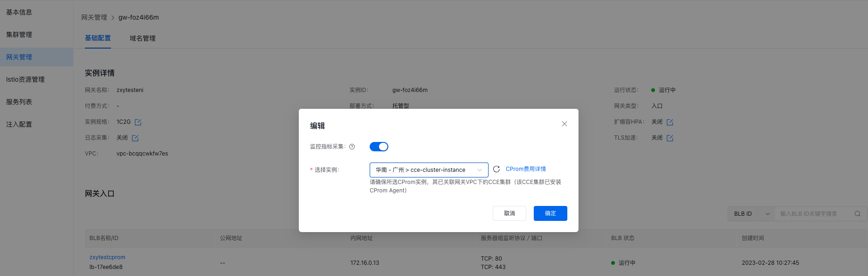868x276 pixels.
Task: Click the 取消 button
Action: (x=510, y=213)
